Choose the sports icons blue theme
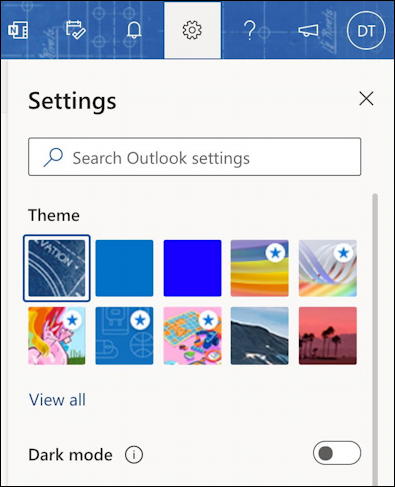Screen dimensions: 395x487 124,336
